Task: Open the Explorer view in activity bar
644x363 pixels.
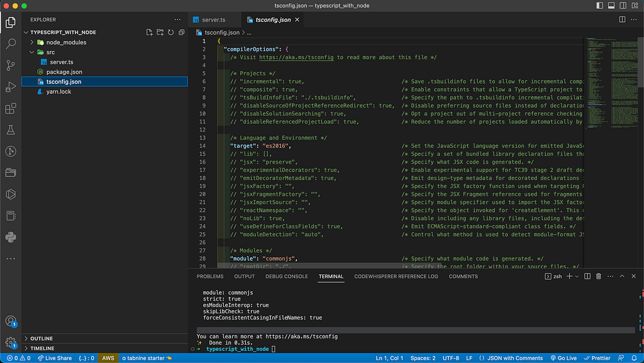Action: click(11, 22)
